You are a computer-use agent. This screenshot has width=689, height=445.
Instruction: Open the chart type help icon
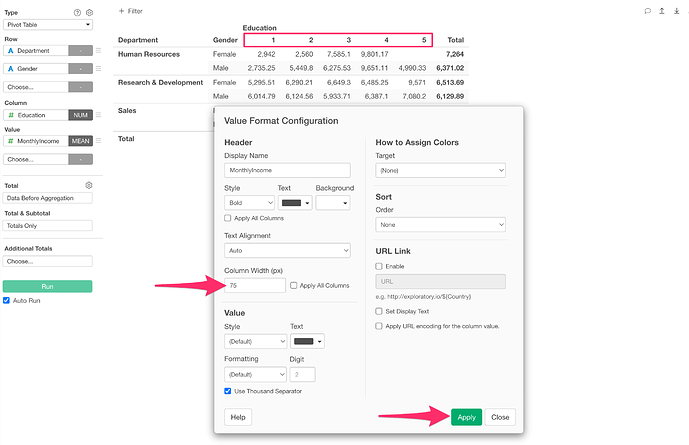pyautogui.click(x=77, y=13)
